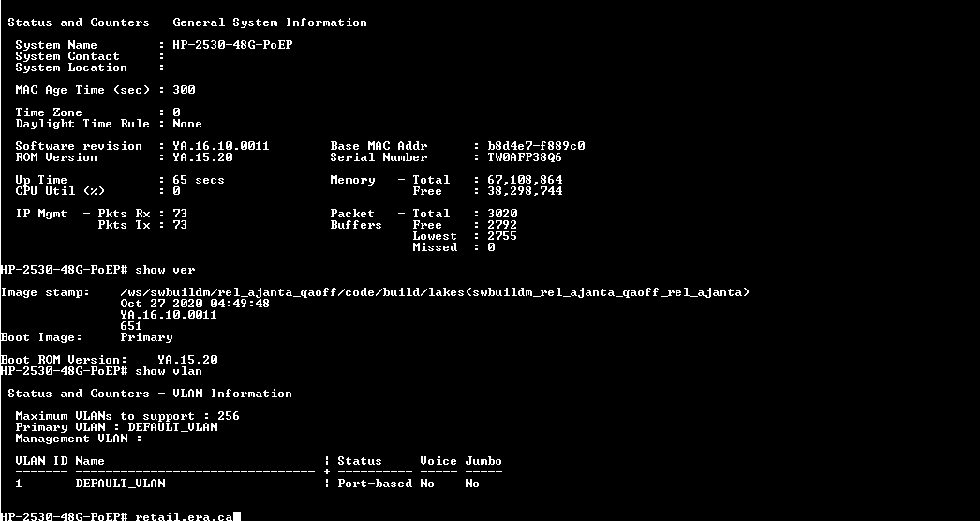
Task: Select Maximum VLANs to support value 256
Action: click(228, 417)
